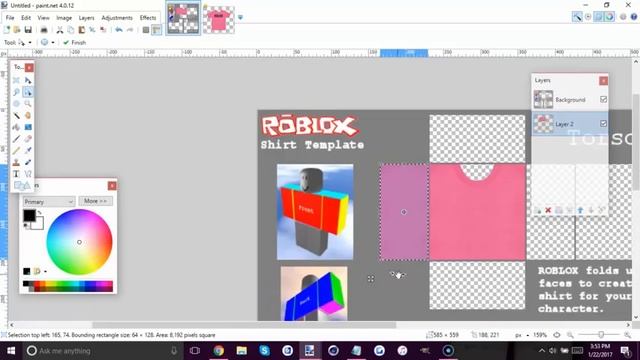Open paint.net Help icon
The width and height of the screenshot is (640, 360).
[x=634, y=17]
